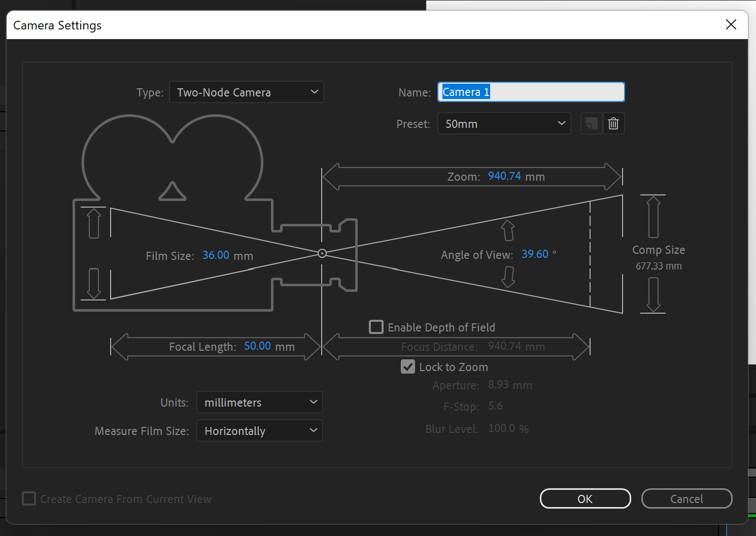Click the Cancel button
Viewport: 756px width, 536px height.
pyautogui.click(x=686, y=498)
